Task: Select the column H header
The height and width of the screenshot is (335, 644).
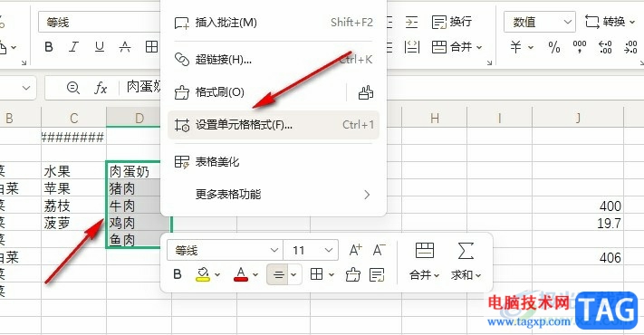Action: click(435, 119)
